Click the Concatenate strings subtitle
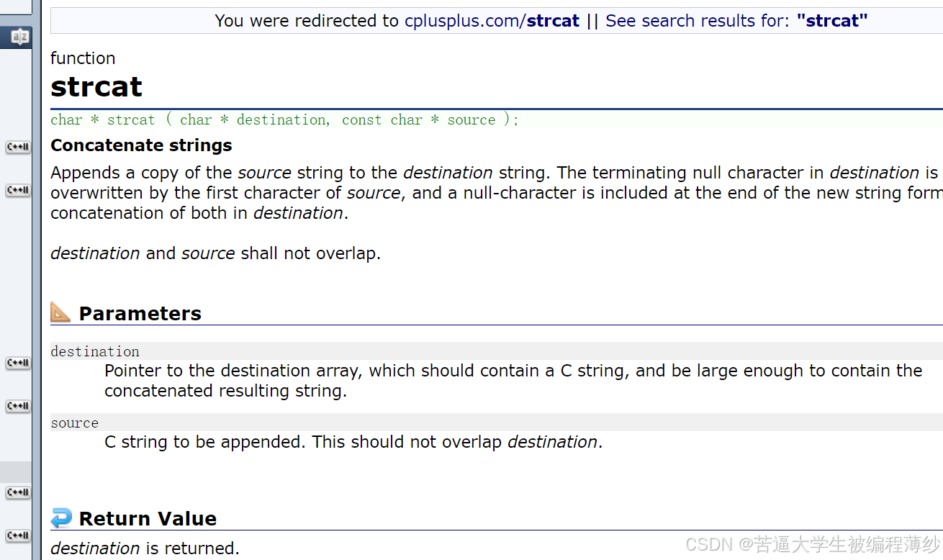The height and width of the screenshot is (560, 943). pos(141,145)
